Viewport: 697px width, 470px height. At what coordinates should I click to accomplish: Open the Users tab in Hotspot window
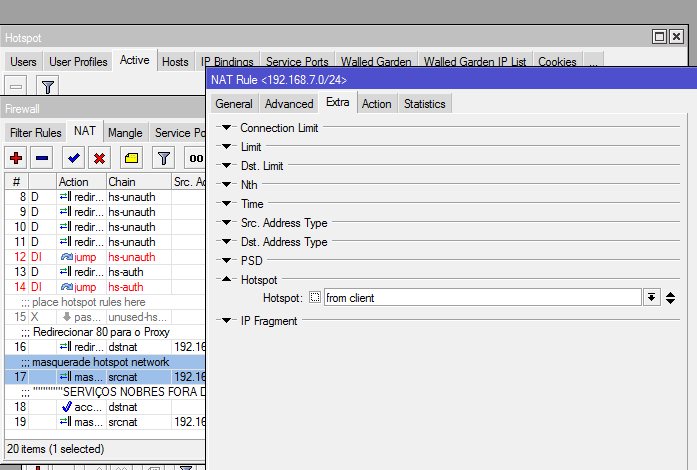click(23, 61)
